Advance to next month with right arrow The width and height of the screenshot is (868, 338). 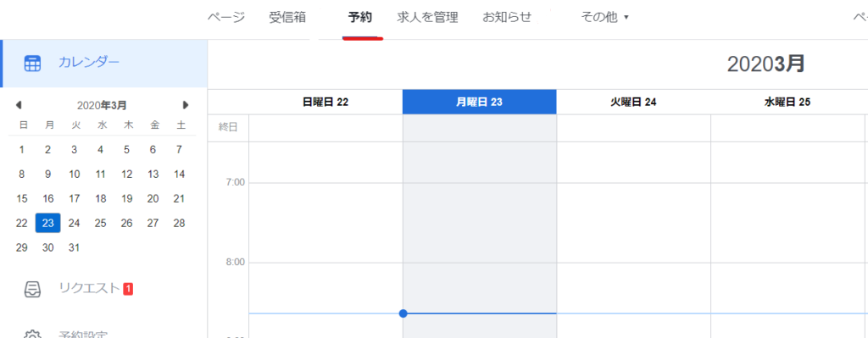(x=186, y=104)
